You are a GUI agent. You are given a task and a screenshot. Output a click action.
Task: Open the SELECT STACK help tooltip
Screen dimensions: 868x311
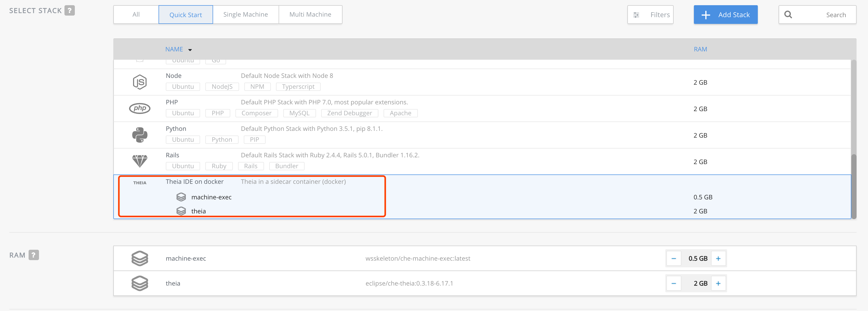click(70, 10)
